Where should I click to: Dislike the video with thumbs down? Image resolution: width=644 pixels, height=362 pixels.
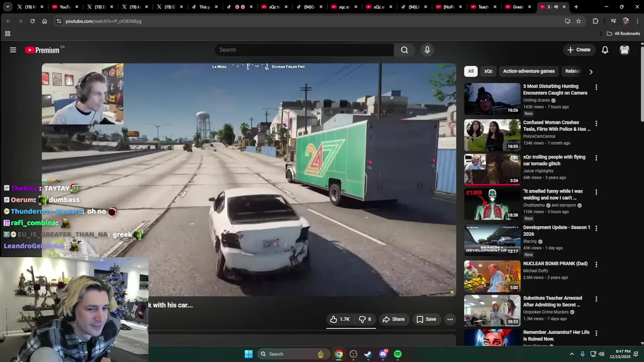(x=365, y=319)
